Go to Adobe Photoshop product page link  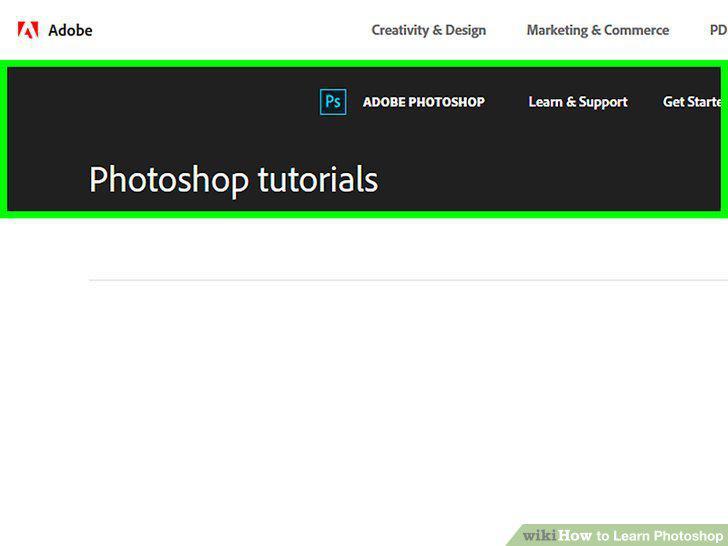click(423, 102)
